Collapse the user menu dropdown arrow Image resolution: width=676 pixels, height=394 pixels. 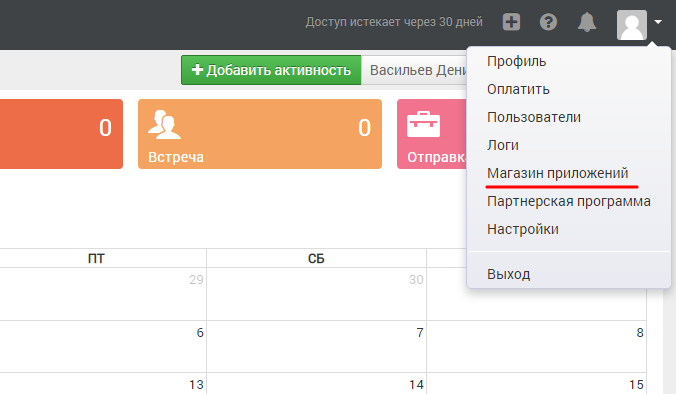pyautogui.click(x=658, y=22)
